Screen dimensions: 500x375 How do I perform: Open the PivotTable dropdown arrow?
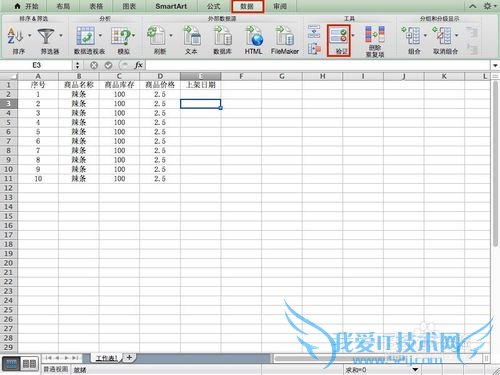click(100, 35)
